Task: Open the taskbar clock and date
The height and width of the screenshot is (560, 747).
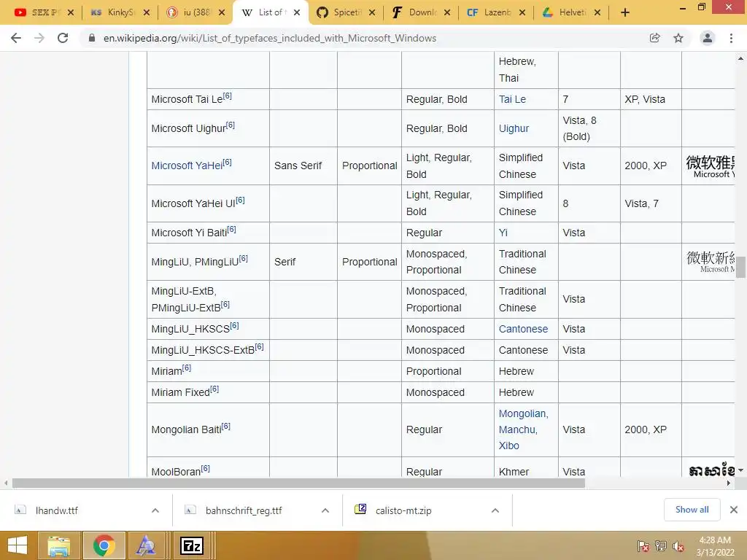Action: tap(715, 546)
